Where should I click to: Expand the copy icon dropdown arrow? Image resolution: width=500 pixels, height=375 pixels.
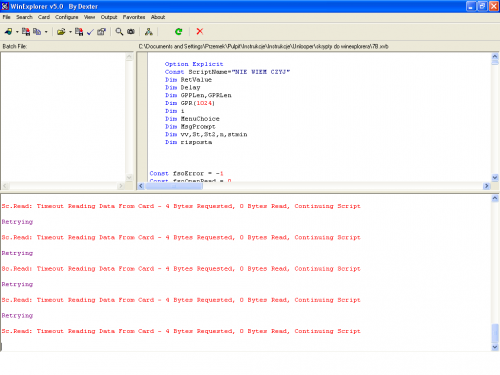click(46, 32)
